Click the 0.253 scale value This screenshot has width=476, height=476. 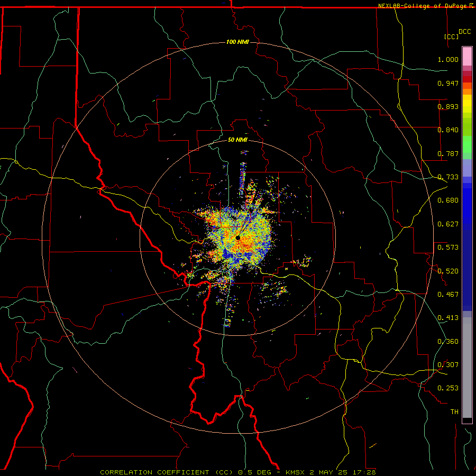tap(448, 388)
